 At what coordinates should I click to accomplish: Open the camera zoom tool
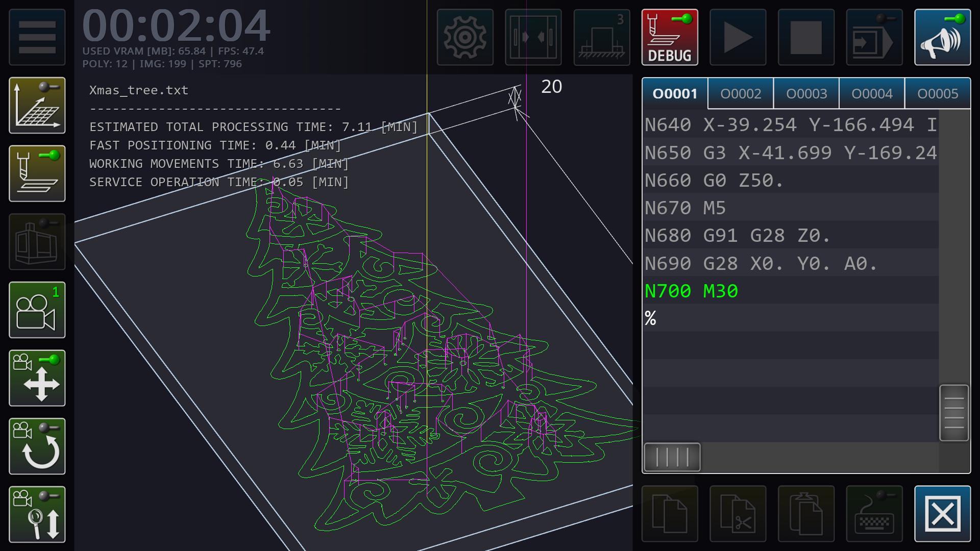click(x=37, y=514)
